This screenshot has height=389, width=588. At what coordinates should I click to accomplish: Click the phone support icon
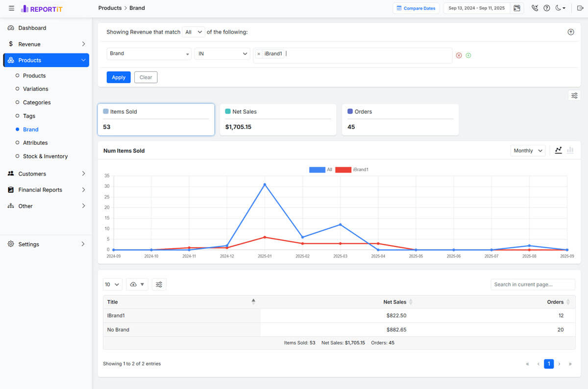535,8
